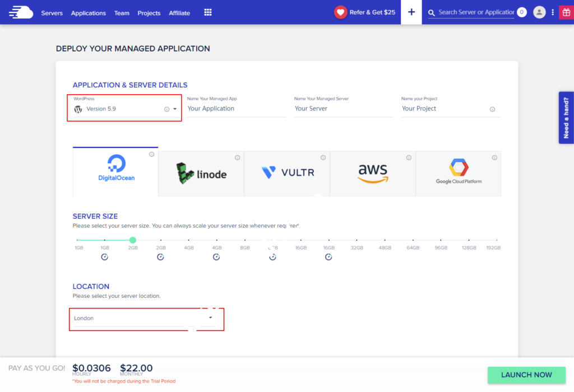
Task: Expand the WordPress version dropdown
Action: click(175, 109)
